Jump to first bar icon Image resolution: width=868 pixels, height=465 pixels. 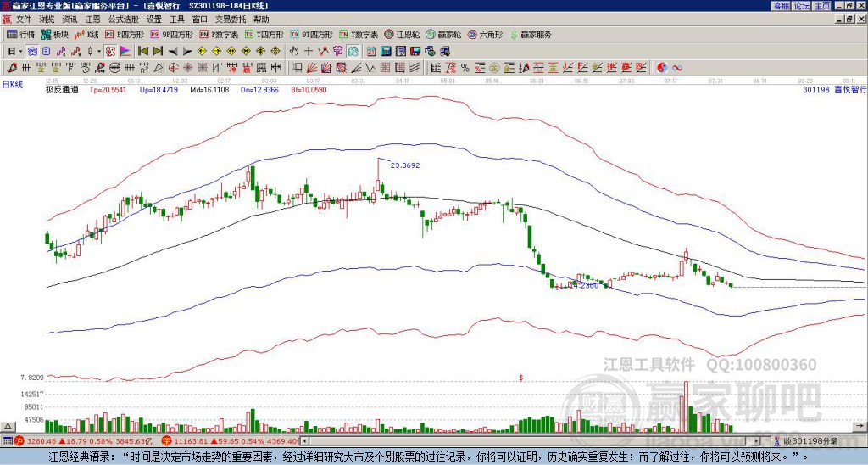click(x=142, y=52)
